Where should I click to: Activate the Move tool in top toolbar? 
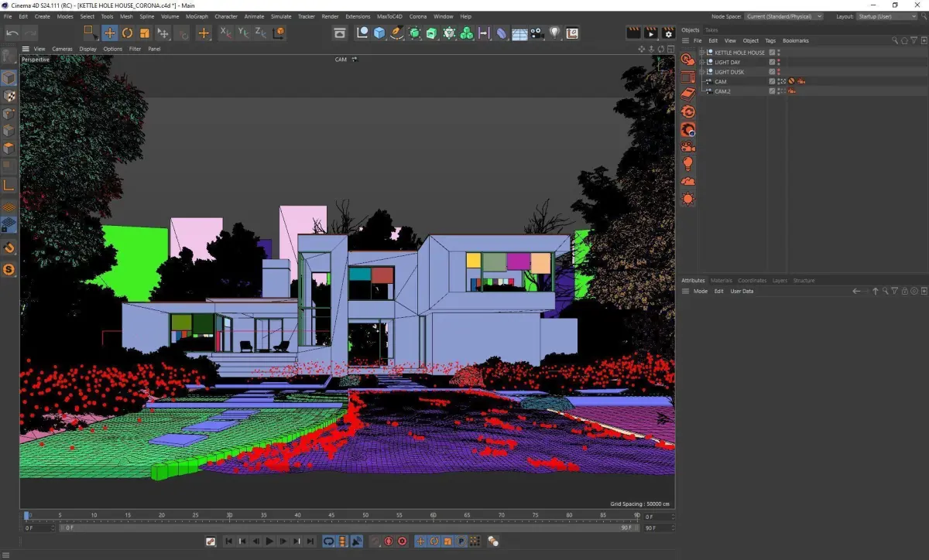click(x=110, y=32)
